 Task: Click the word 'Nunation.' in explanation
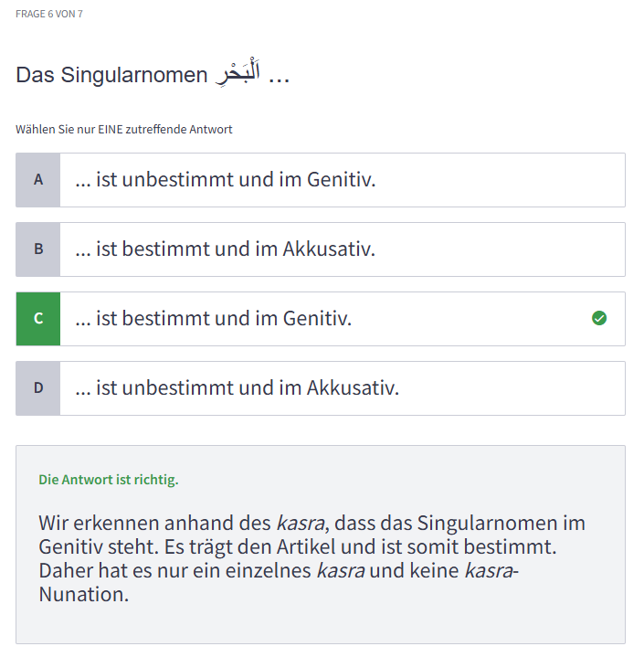[84, 594]
